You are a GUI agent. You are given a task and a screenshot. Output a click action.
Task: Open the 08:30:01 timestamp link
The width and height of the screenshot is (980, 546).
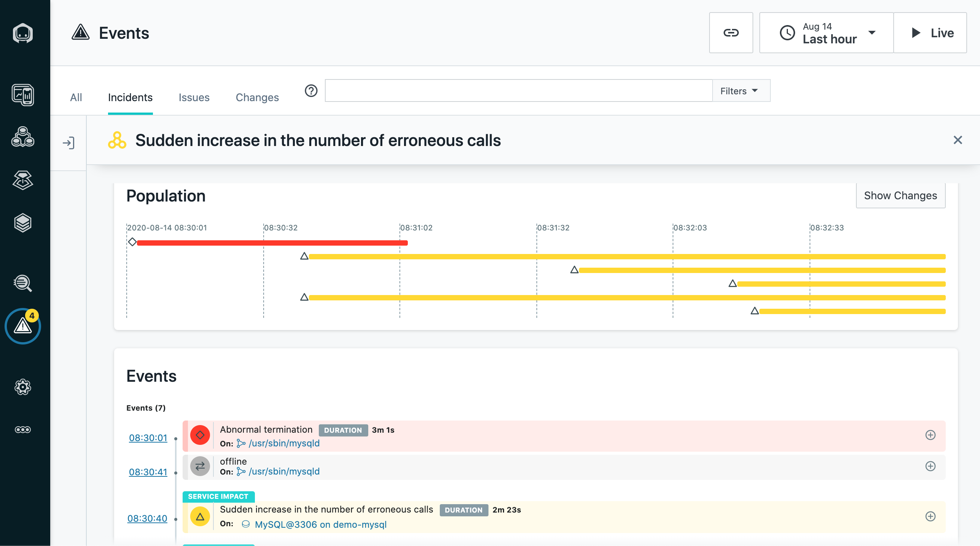coord(148,438)
